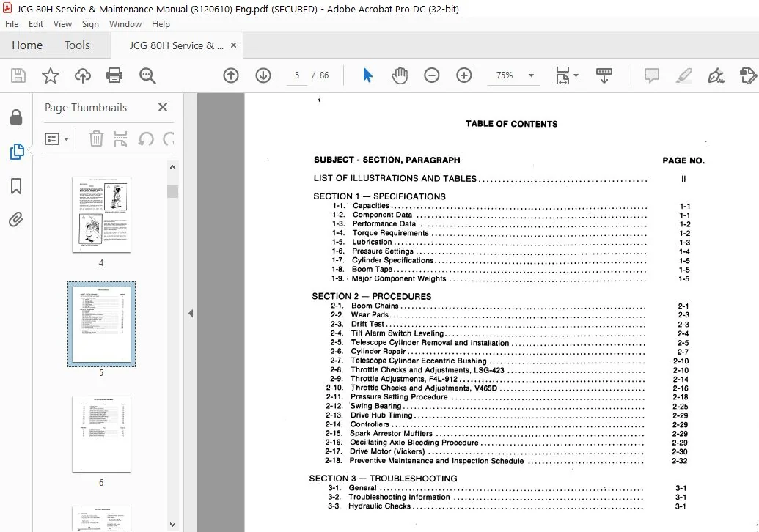Click the Print pages thumbnail tool

(x=120, y=139)
